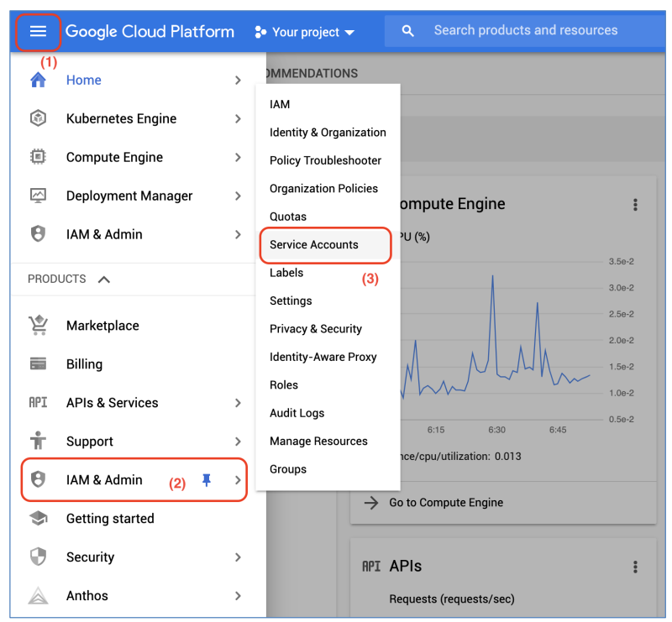
Task: Open the hamburger navigation menu
Action: tap(38, 31)
